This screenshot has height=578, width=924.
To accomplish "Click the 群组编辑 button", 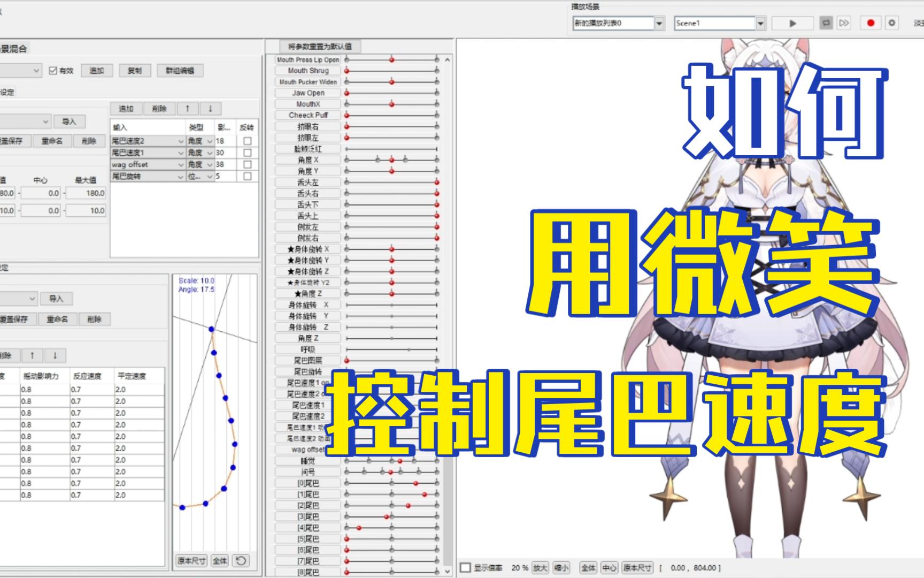I will (180, 71).
